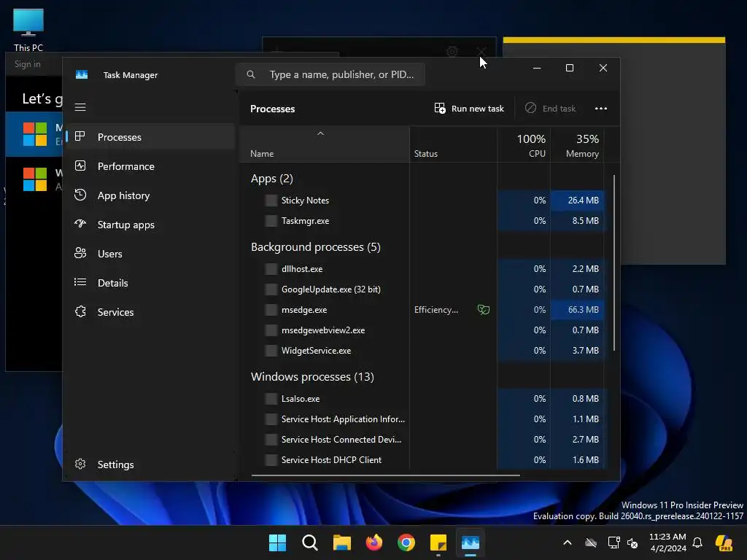
Task: Click the Services puzzle icon
Action: 80,311
